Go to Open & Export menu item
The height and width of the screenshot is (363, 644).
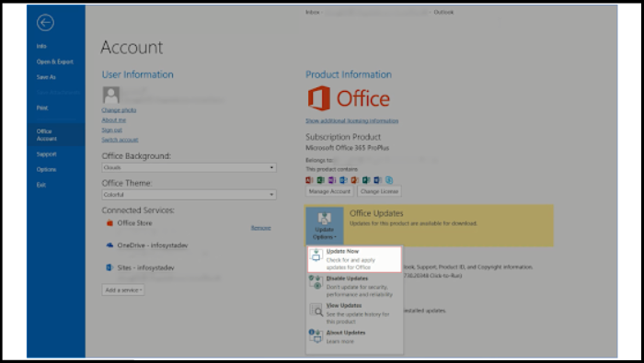click(x=54, y=62)
